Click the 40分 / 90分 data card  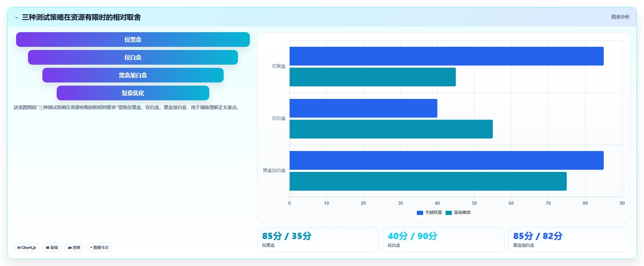[x=443, y=239]
